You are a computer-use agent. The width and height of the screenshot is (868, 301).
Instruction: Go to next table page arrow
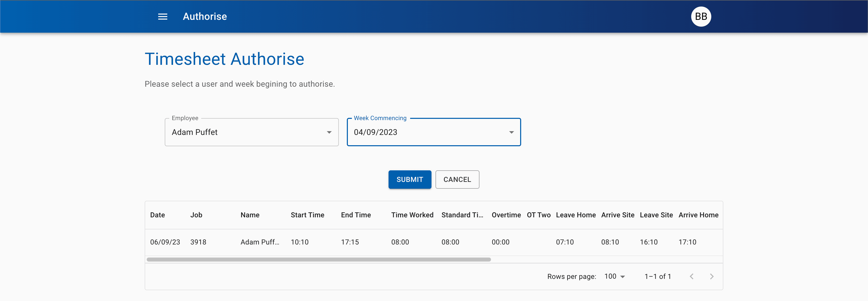[x=711, y=276]
